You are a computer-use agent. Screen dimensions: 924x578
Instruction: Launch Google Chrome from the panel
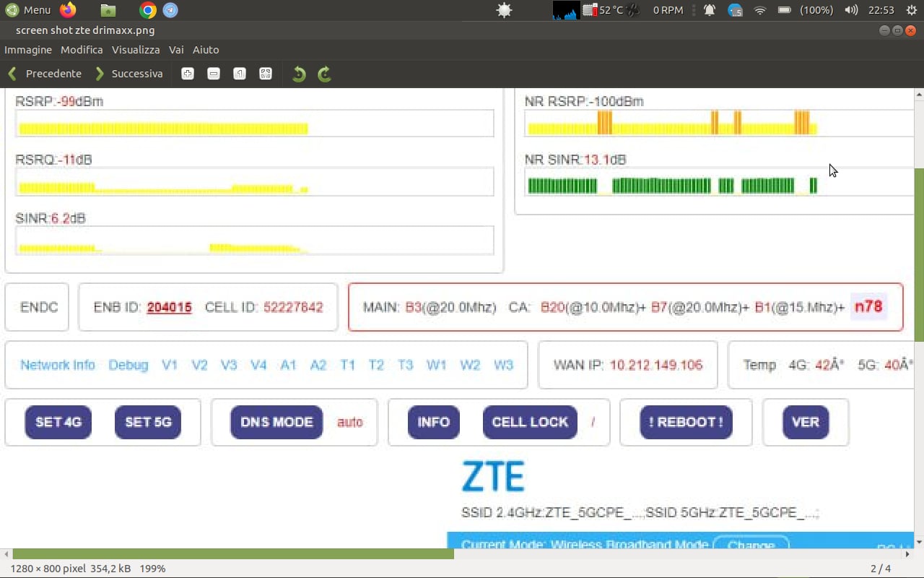[148, 10]
